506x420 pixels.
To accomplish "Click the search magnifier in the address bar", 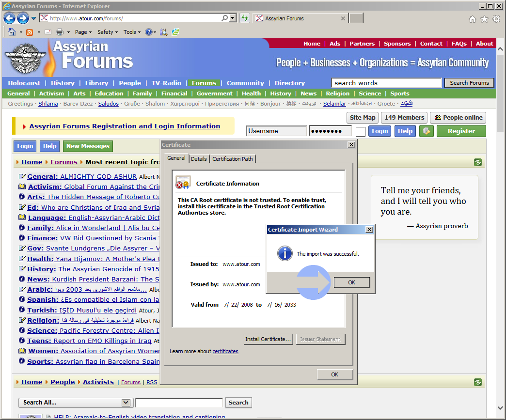I will coord(224,18).
